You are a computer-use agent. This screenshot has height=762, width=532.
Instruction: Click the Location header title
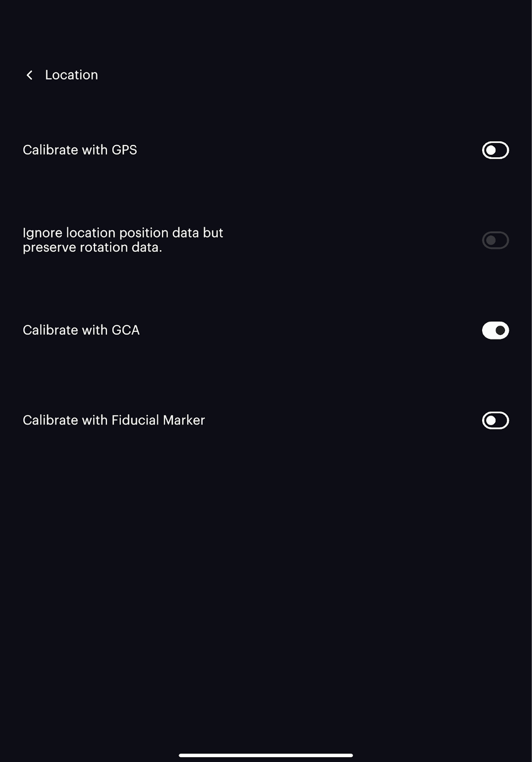click(x=71, y=75)
